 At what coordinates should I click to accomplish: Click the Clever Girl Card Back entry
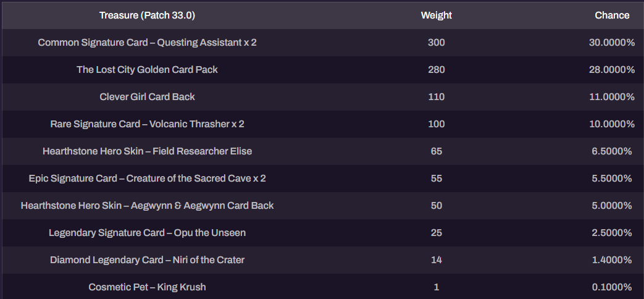147,97
